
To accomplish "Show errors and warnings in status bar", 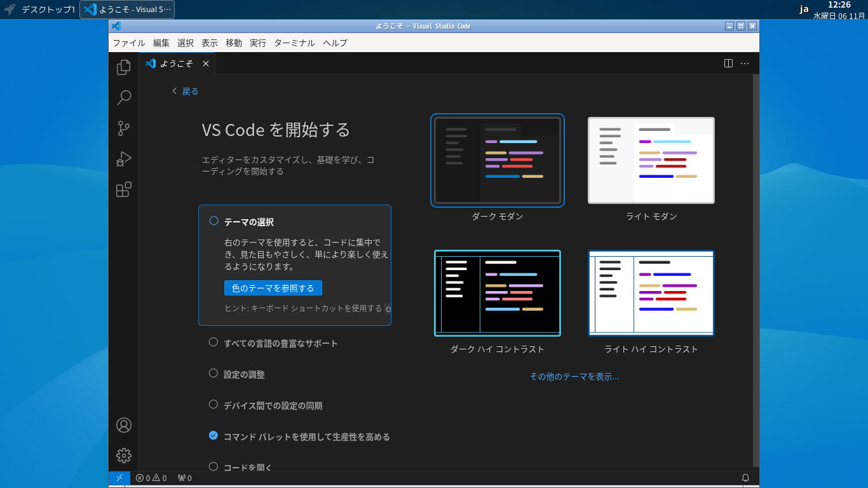I will click(151, 478).
